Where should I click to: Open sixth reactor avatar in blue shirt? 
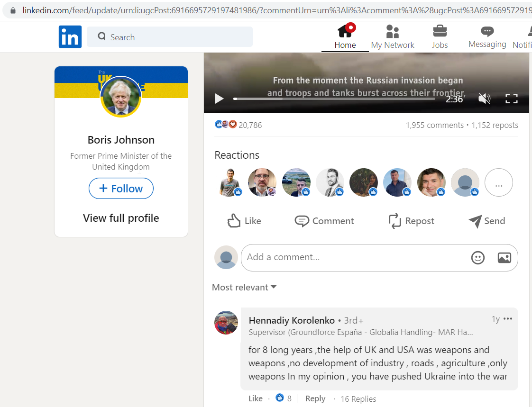[x=397, y=182]
